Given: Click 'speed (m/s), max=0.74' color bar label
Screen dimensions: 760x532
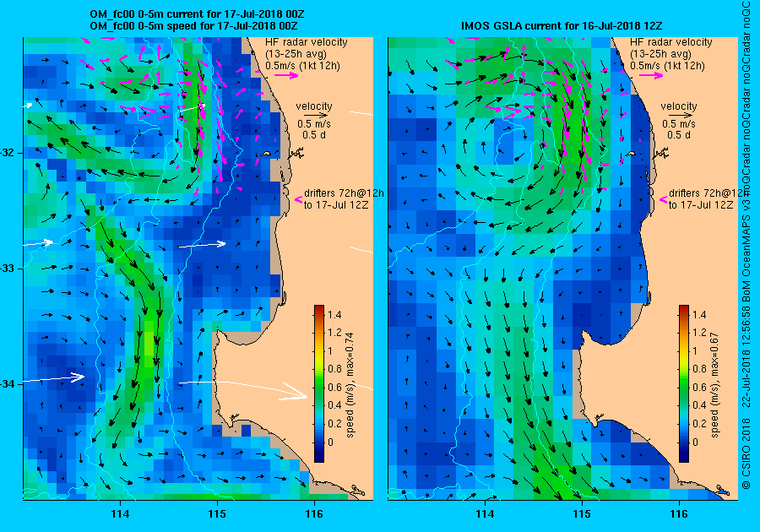Looking at the screenshot, I should click(350, 386).
